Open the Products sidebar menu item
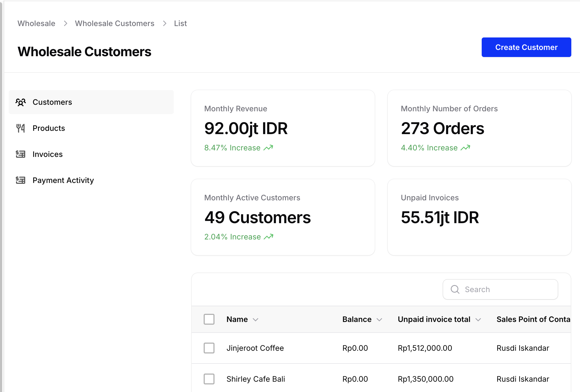 49,128
